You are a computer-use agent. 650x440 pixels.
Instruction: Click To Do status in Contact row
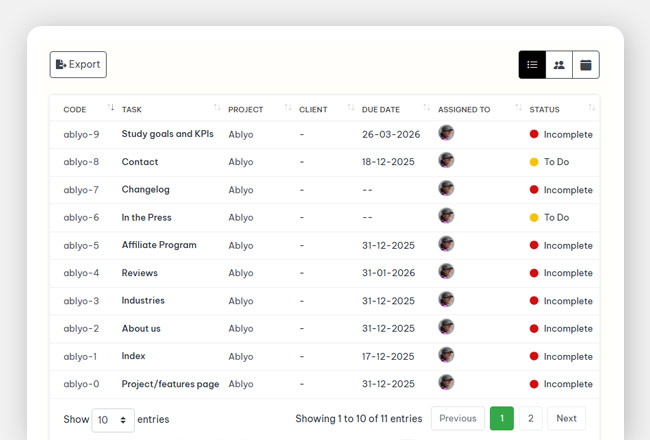coord(556,162)
